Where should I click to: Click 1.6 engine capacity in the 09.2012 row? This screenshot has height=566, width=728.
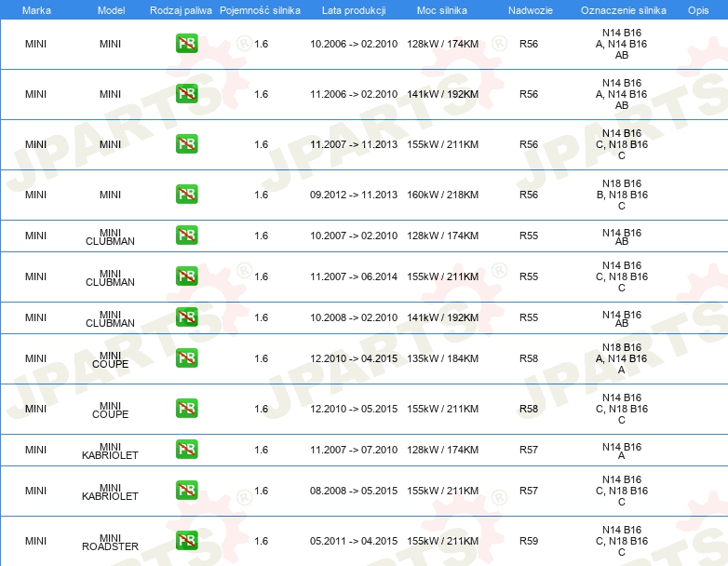[261, 195]
